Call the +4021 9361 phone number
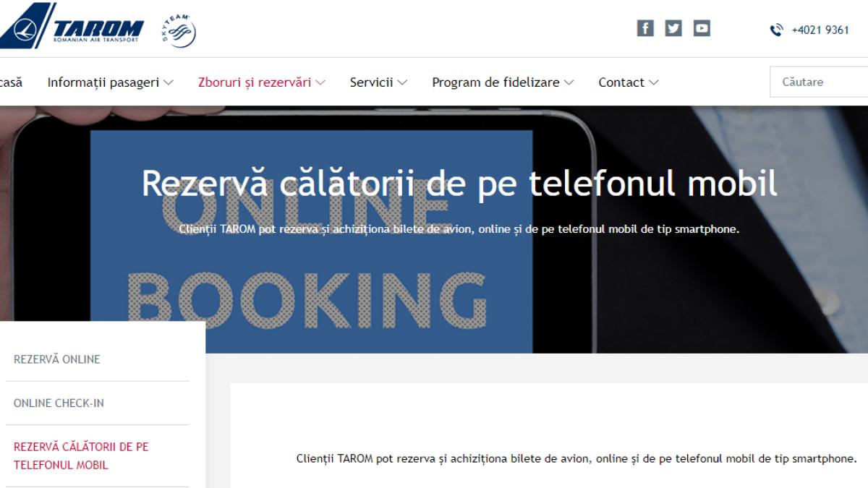 [820, 30]
